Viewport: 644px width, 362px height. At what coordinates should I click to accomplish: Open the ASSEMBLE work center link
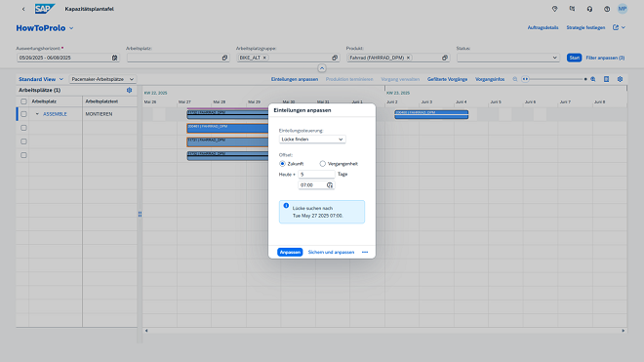[x=55, y=114]
